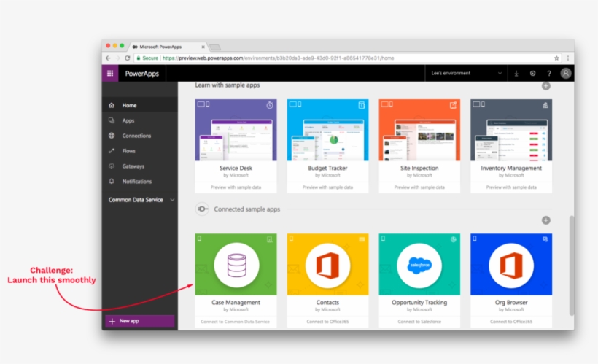Click Preview with sample data under Budget Tracker

327,187
